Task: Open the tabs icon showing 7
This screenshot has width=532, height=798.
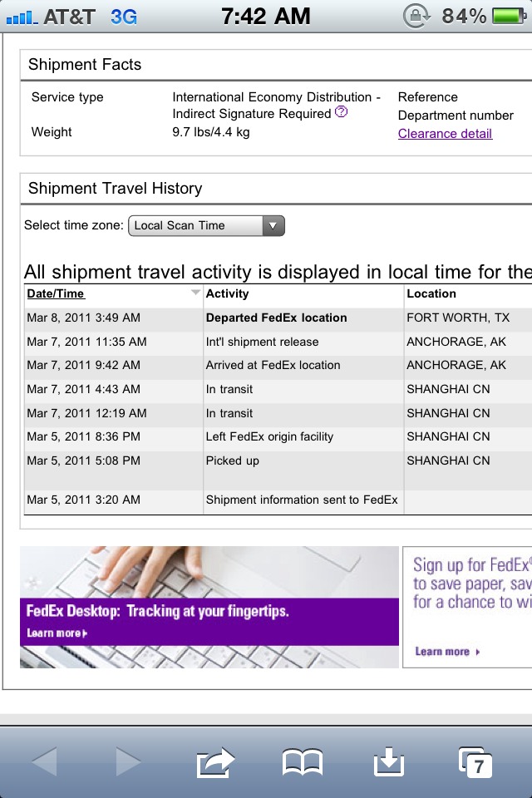Action: coord(475,762)
